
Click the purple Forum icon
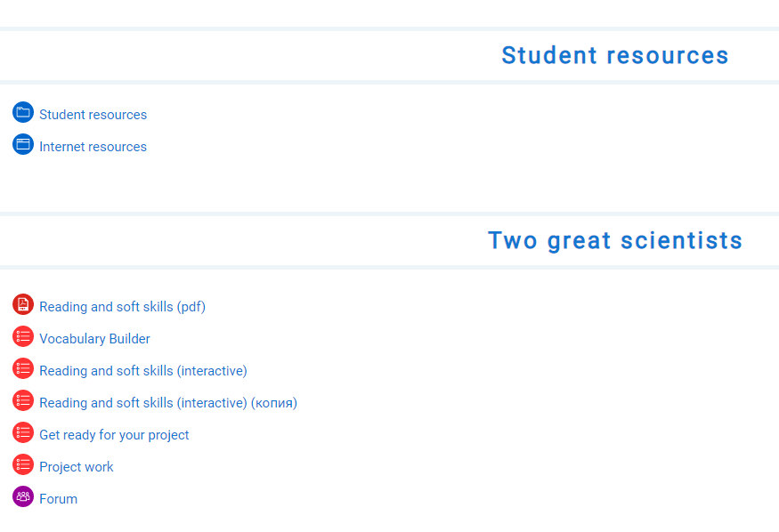23,497
